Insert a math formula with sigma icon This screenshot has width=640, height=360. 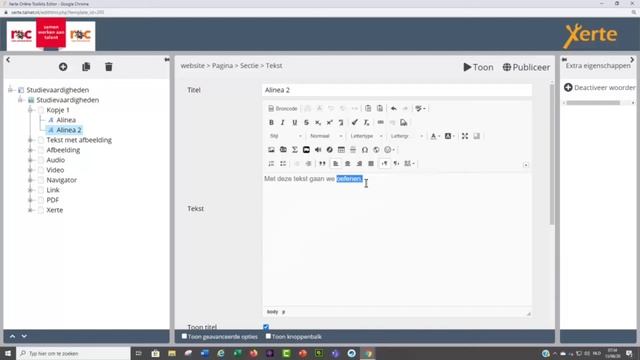pyautogui.click(x=294, y=150)
